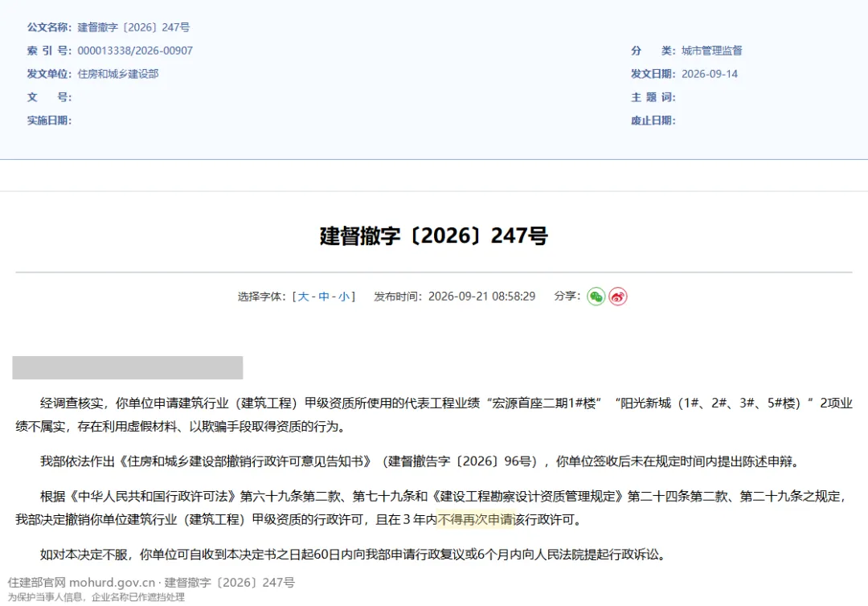Click the label 发文日期
Viewport: 868px width, 606px height.
click(653, 74)
